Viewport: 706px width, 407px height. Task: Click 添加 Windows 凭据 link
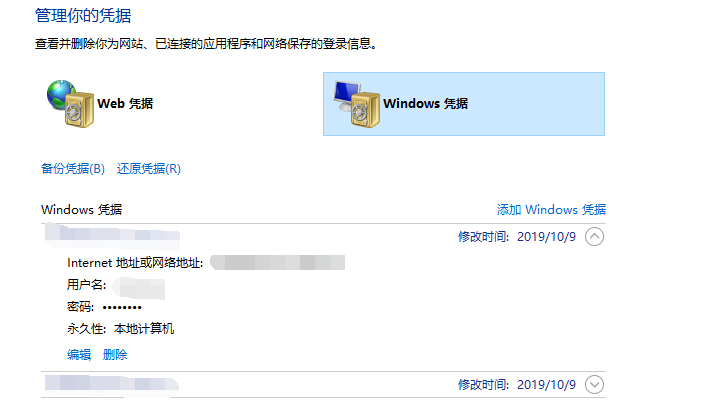(x=551, y=210)
